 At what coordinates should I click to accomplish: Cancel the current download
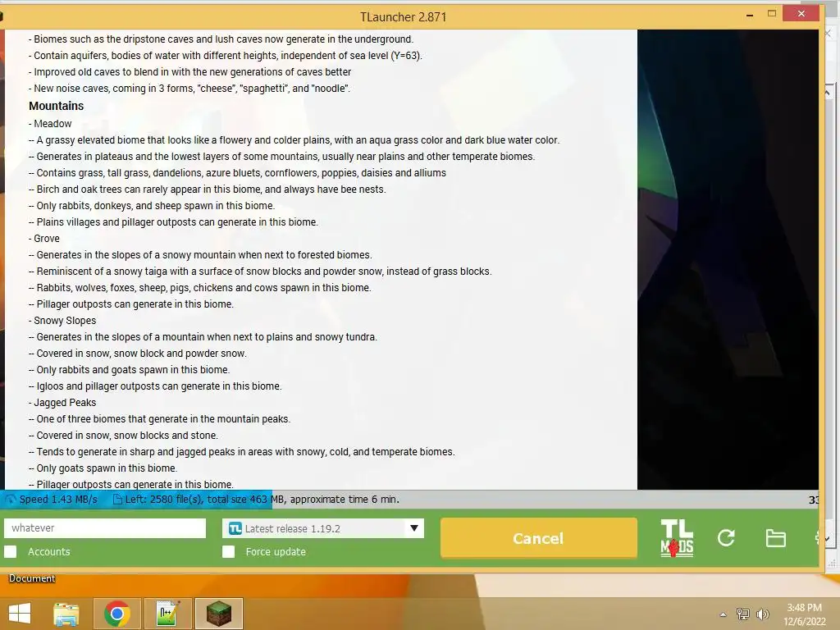point(538,538)
